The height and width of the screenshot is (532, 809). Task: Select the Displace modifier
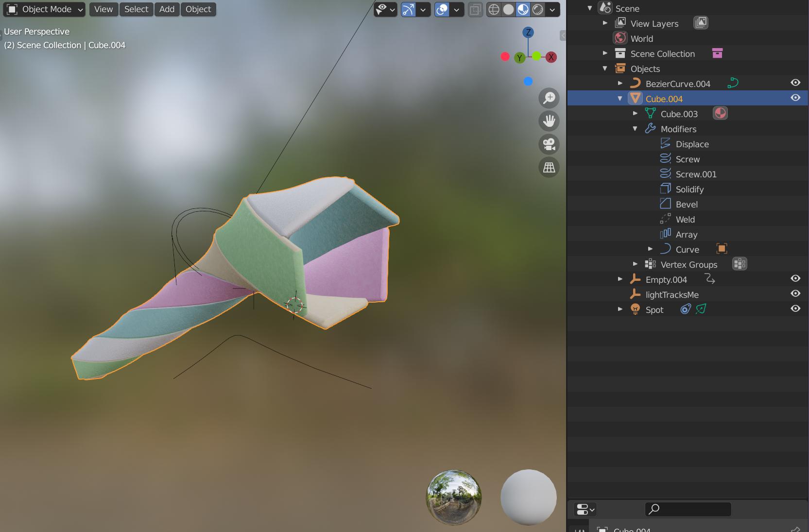point(692,144)
